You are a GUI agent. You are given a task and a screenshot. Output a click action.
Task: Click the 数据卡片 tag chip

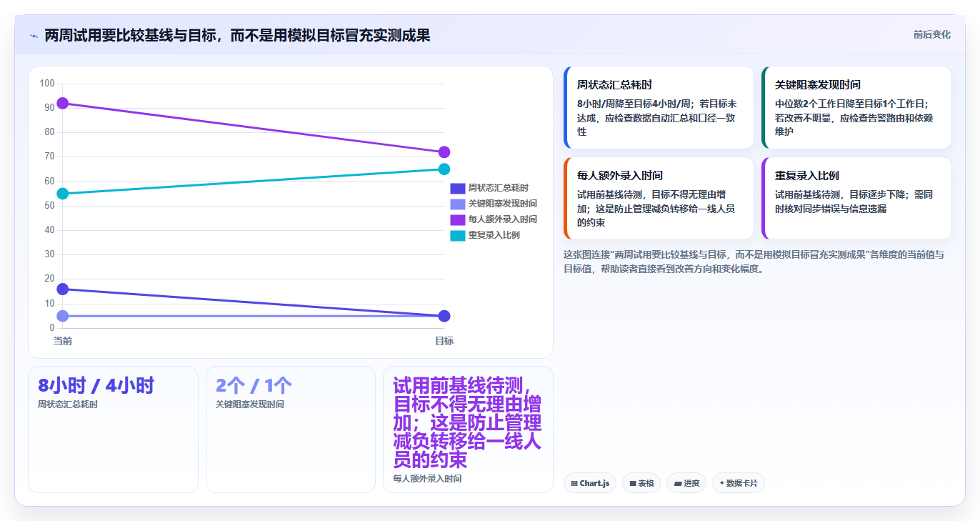739,483
